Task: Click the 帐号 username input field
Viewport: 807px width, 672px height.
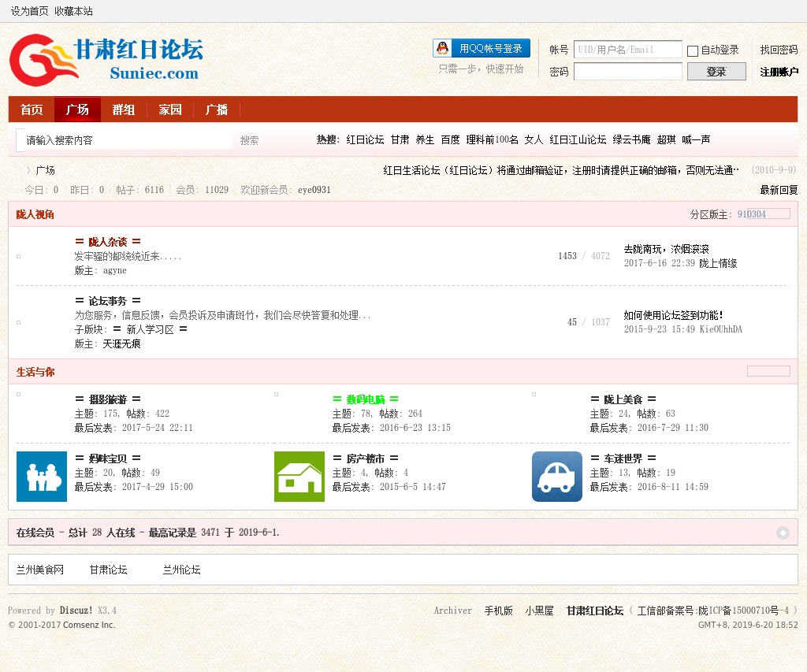Action: click(x=627, y=50)
